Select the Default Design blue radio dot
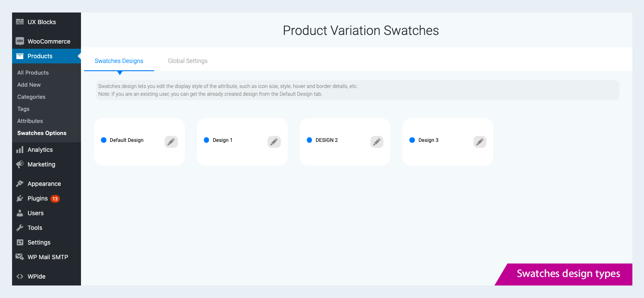This screenshot has width=644, height=298. pos(103,140)
